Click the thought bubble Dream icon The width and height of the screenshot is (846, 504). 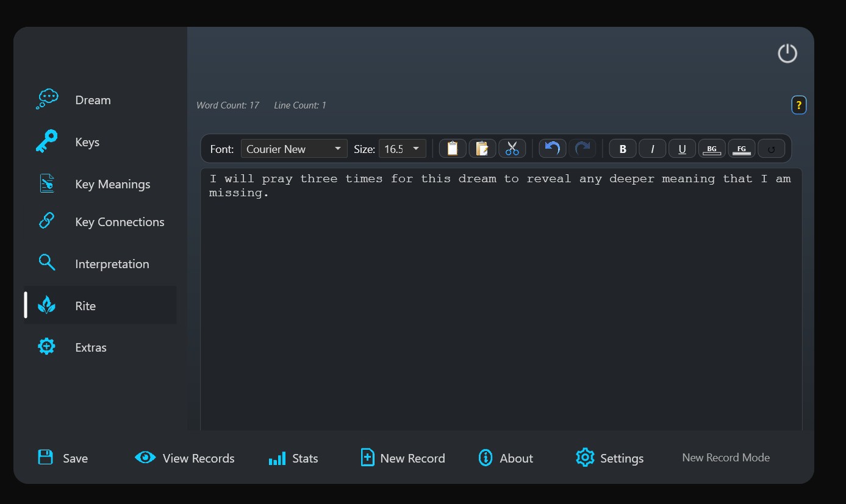pos(47,99)
